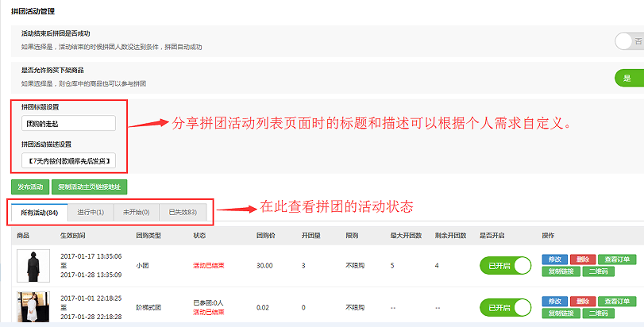Viewport: 644px width, 327px height.
Task: Toggle 活动结束后拼团是否成功 switch
Action: (629, 41)
